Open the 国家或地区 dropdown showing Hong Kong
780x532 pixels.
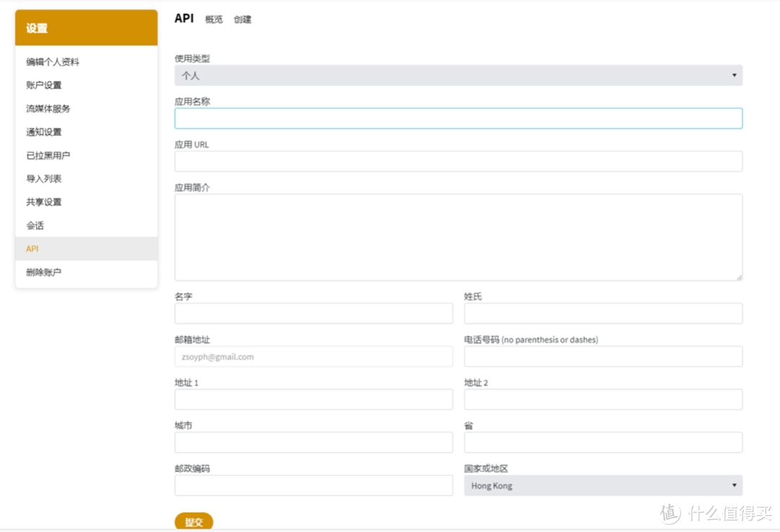(x=603, y=485)
